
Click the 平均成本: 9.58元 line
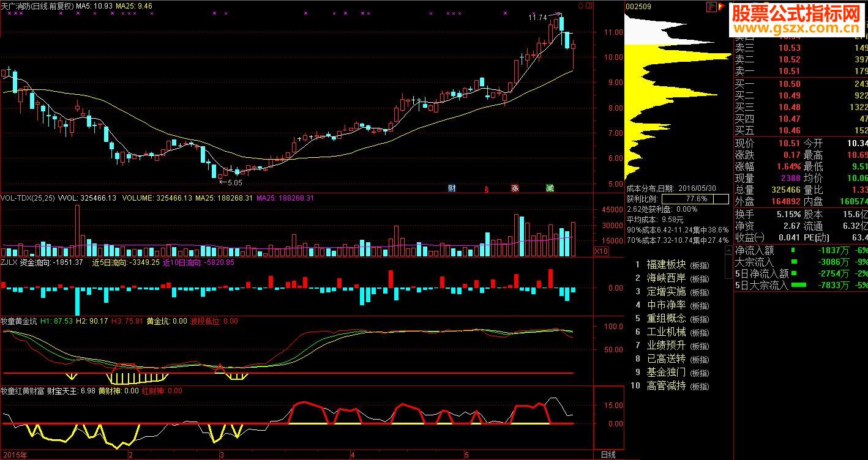(x=655, y=219)
